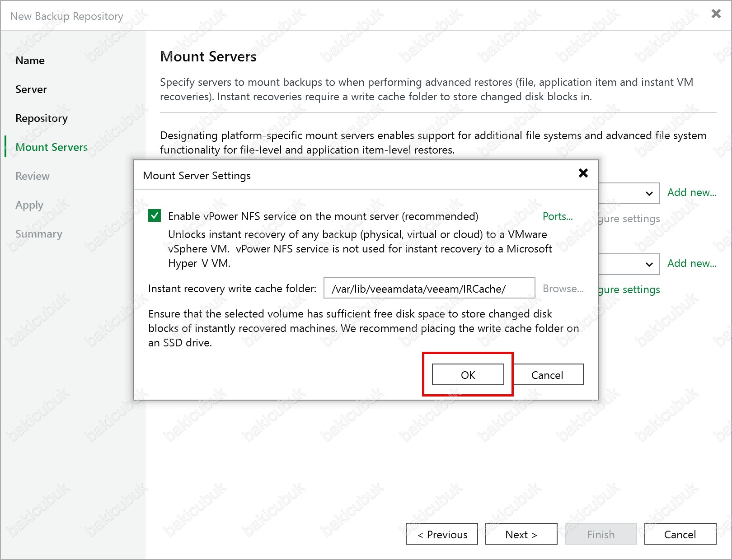Uncheck Enable vPower NFS service checkbox
The height and width of the screenshot is (560, 732).
[x=155, y=216]
